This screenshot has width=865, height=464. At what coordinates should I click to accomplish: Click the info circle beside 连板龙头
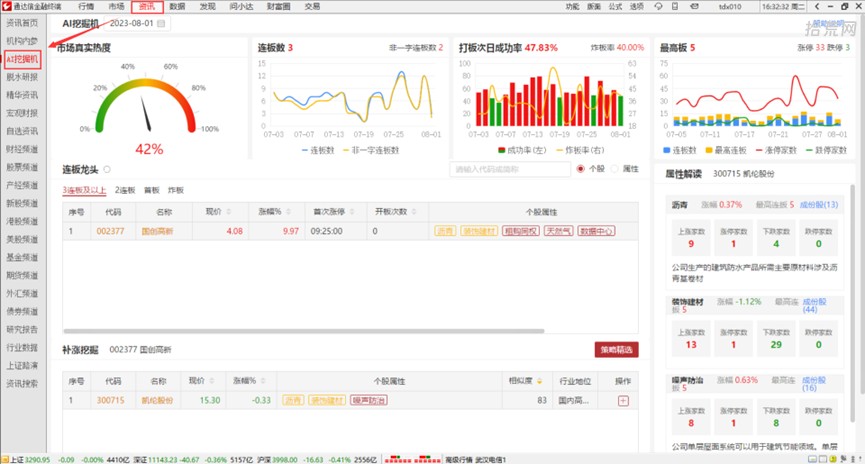coord(107,169)
